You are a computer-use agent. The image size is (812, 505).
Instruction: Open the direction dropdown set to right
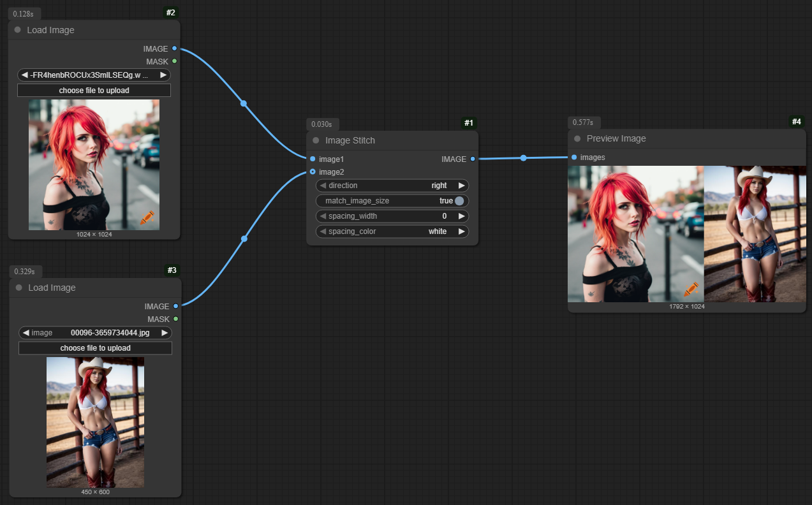click(x=392, y=186)
